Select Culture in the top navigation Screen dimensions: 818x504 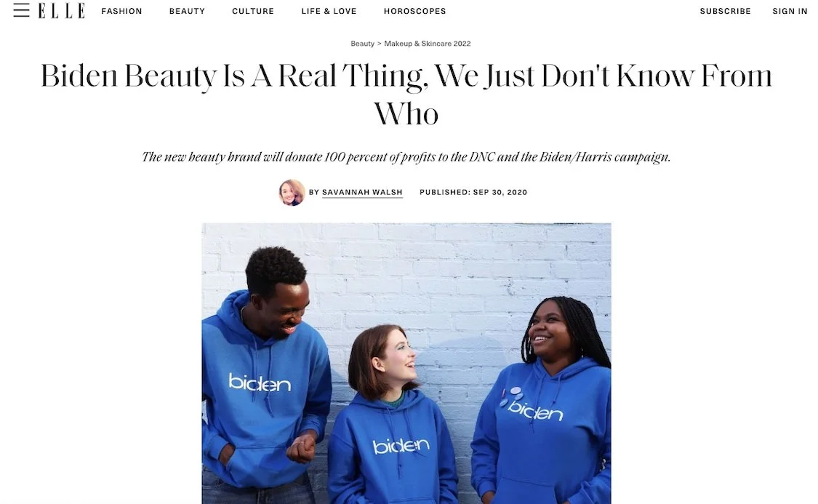pos(253,11)
